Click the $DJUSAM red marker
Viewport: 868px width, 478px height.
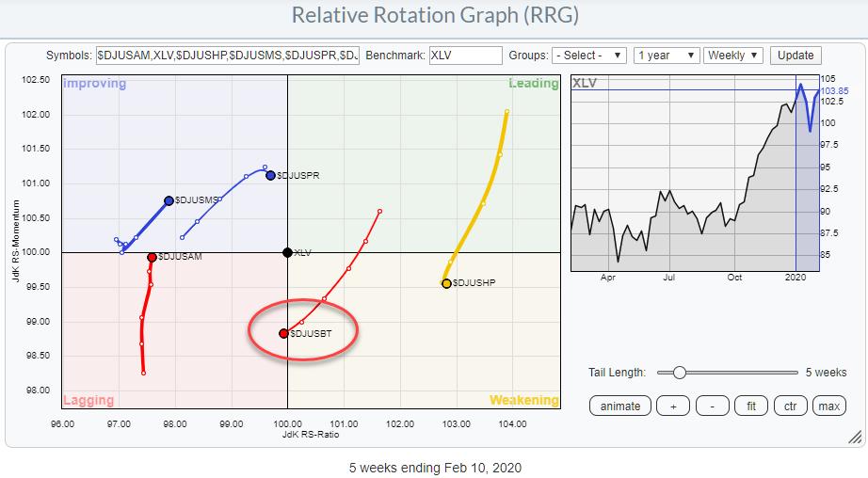coord(152,257)
